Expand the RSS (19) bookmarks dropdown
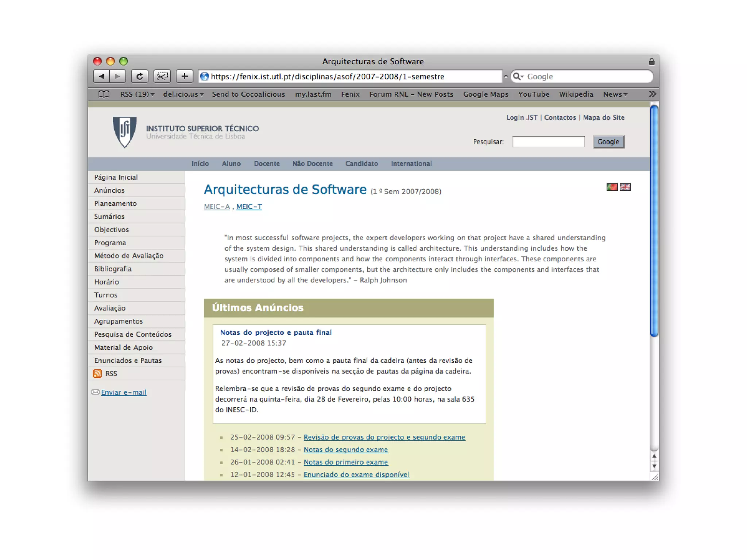Screen dimensions: 747x560 coord(137,94)
